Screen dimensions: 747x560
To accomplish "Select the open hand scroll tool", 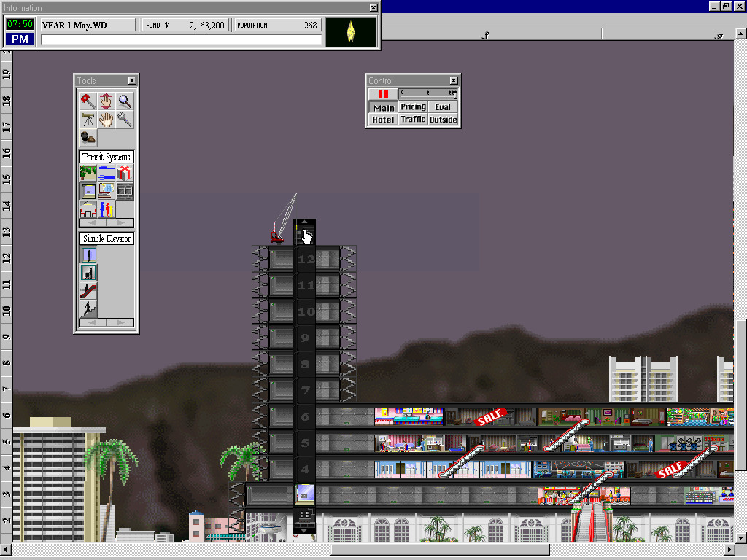I will (x=107, y=120).
